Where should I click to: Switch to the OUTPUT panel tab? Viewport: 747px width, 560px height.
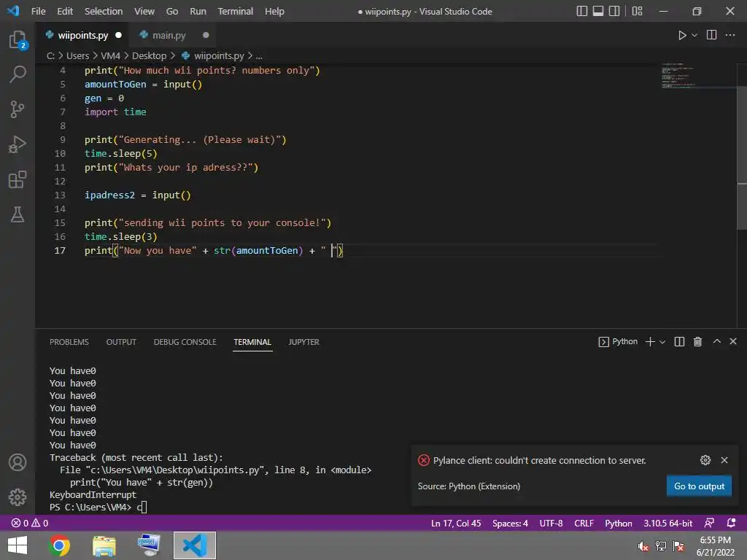pyautogui.click(x=121, y=342)
